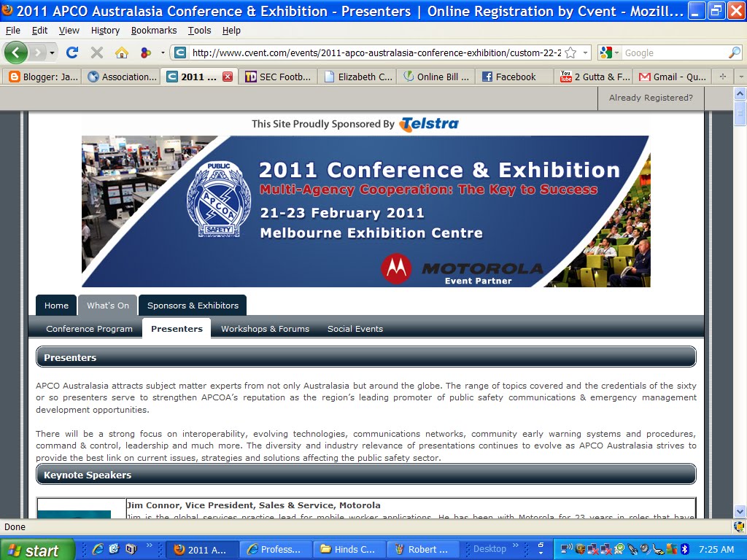
Task: Open the list-all-tabs dropdown arrow
Action: [740, 77]
